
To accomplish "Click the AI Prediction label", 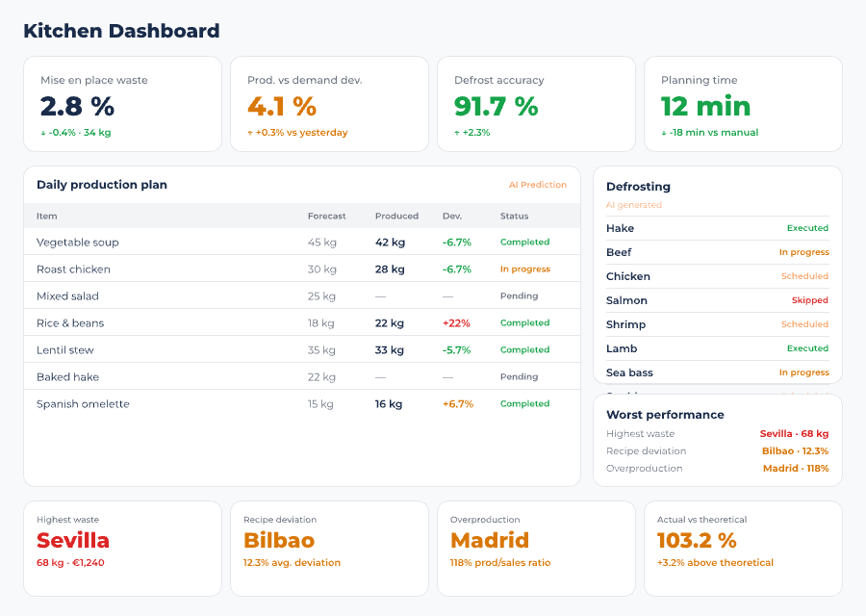I will coord(537,185).
